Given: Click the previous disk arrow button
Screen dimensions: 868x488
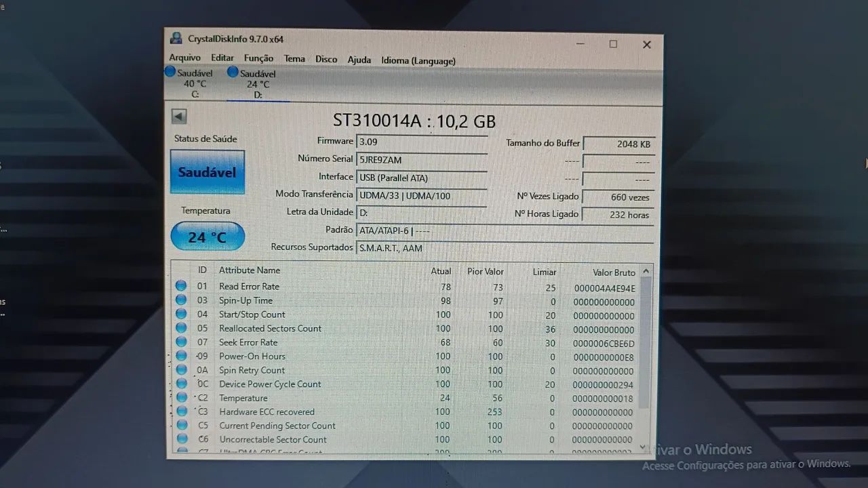Looking at the screenshot, I should click(x=179, y=117).
